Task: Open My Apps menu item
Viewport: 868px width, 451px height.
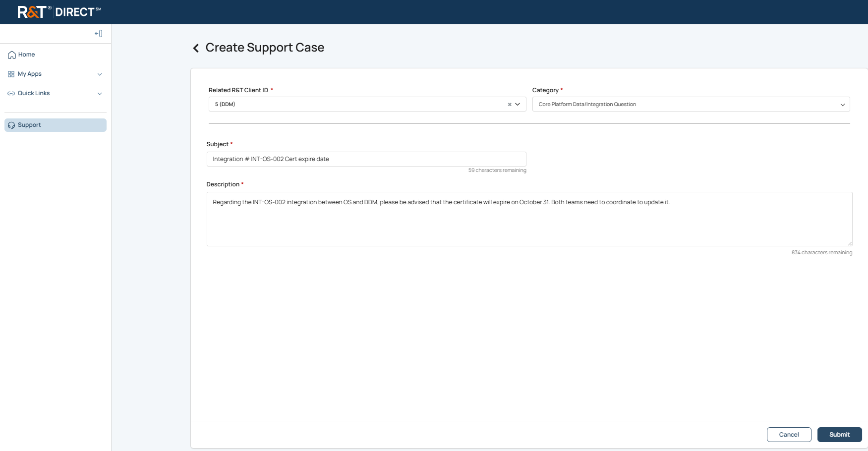Action: [56, 74]
